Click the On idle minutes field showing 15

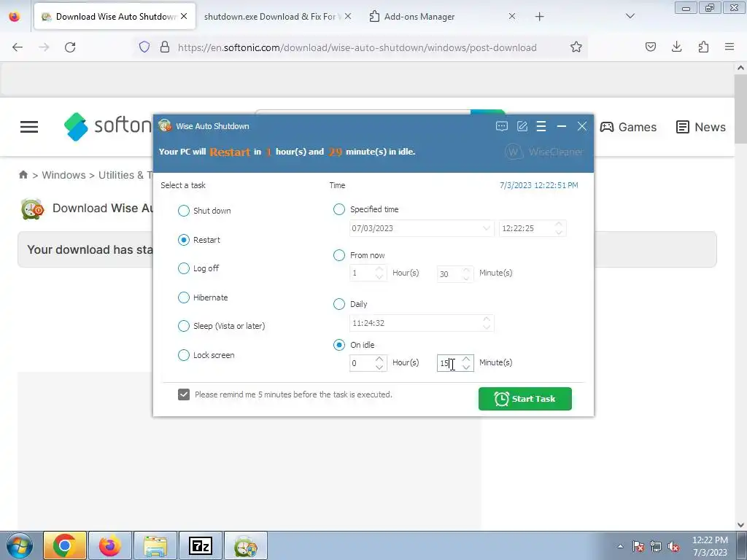click(449, 363)
